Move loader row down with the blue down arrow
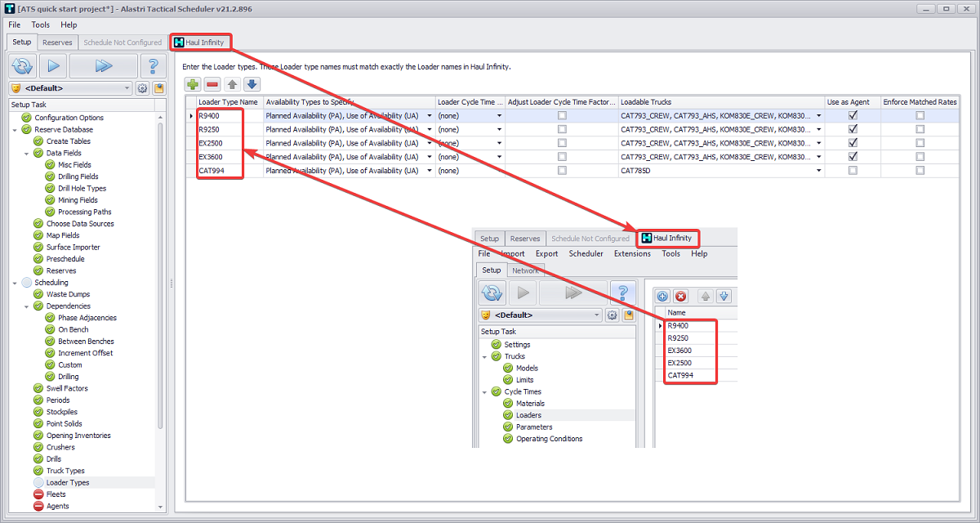The width and height of the screenshot is (980, 523). tap(252, 84)
